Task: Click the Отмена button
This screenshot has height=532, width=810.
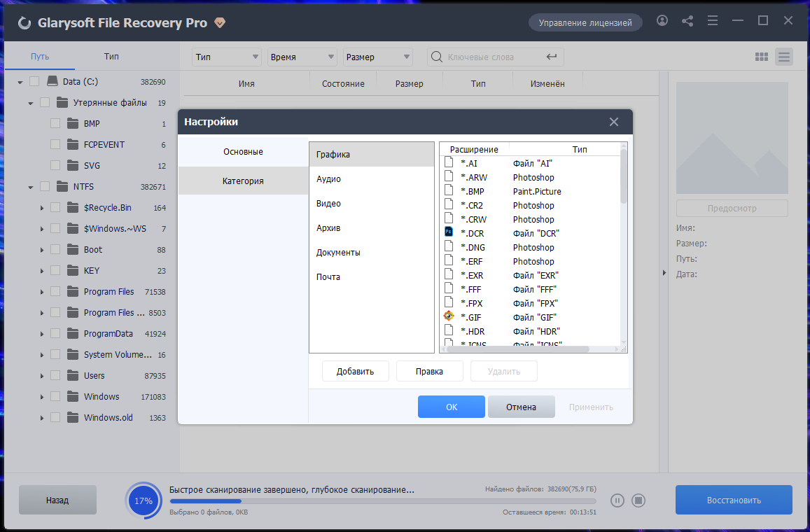Action: (x=522, y=407)
